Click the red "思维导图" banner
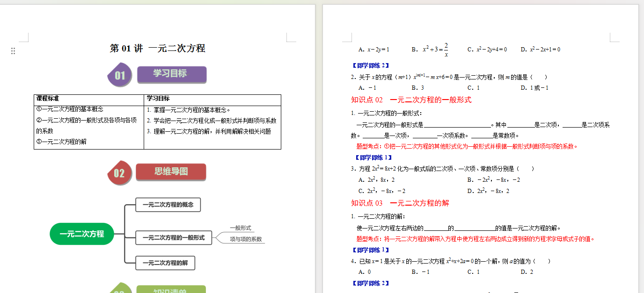Screen dimensions: 644x293 (171, 172)
